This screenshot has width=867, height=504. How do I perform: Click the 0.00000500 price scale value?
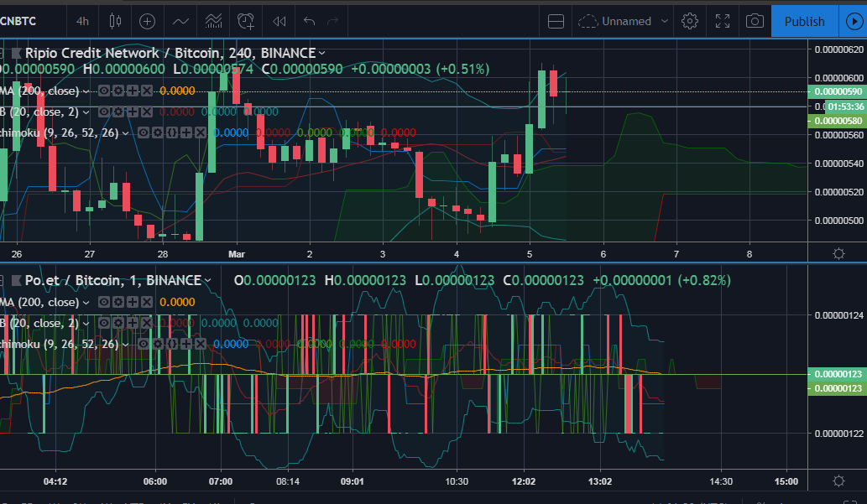[x=838, y=220]
